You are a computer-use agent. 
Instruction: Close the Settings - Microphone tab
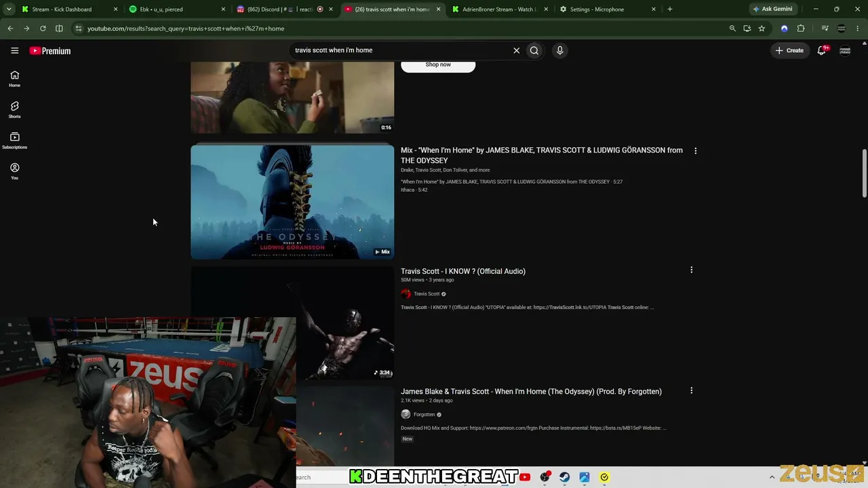pos(654,9)
